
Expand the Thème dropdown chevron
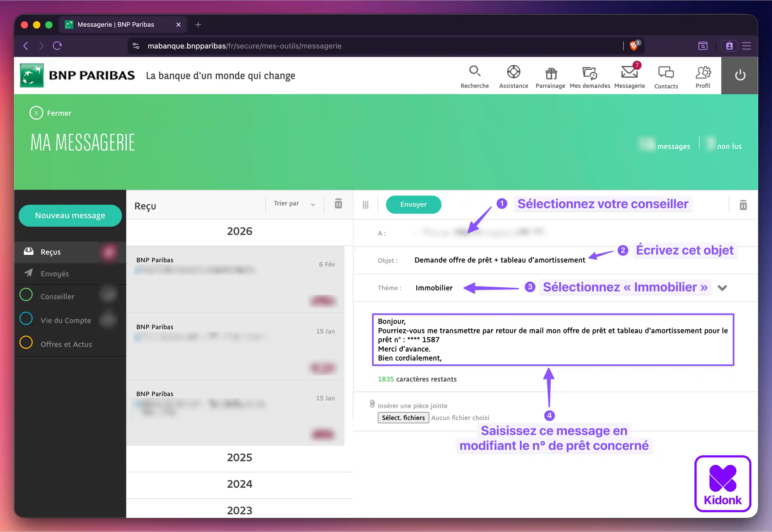(x=722, y=288)
